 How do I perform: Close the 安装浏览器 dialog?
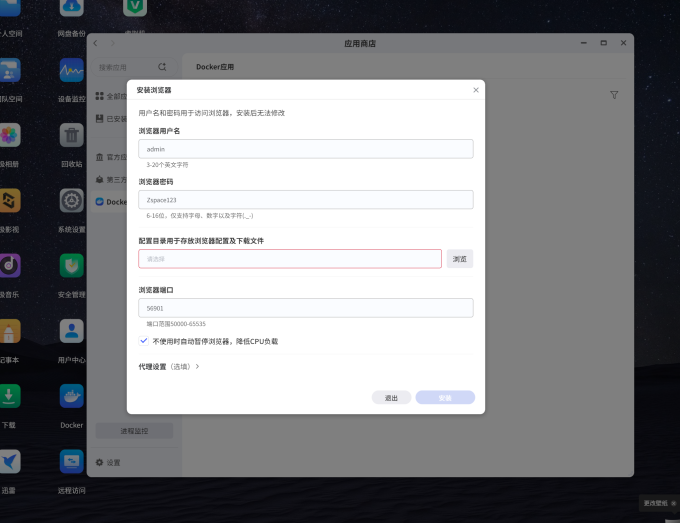pyautogui.click(x=476, y=90)
